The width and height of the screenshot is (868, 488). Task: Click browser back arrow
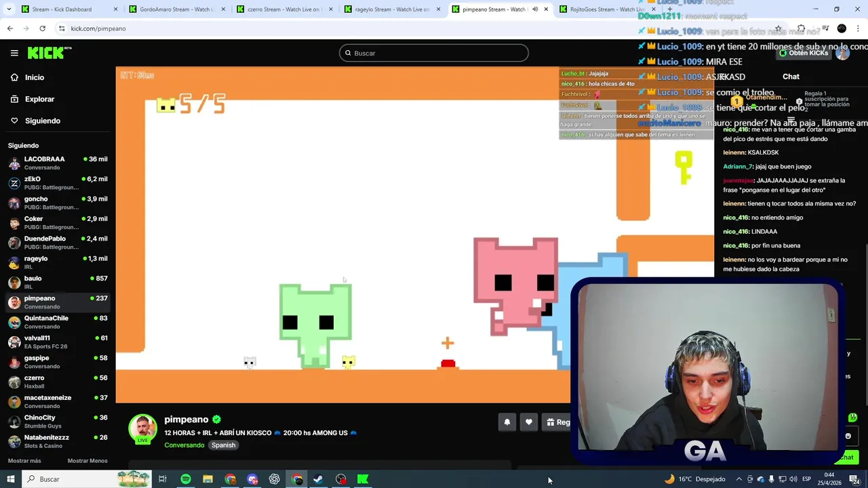click(9, 28)
